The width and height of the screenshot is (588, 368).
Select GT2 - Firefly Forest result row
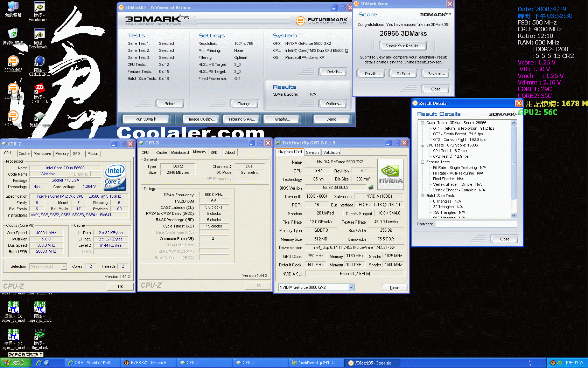(458, 134)
